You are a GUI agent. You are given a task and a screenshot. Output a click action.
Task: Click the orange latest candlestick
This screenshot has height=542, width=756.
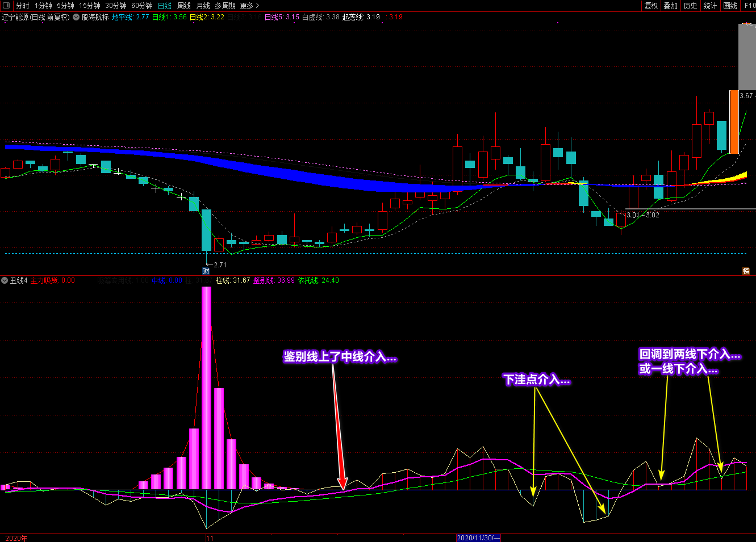(x=734, y=122)
